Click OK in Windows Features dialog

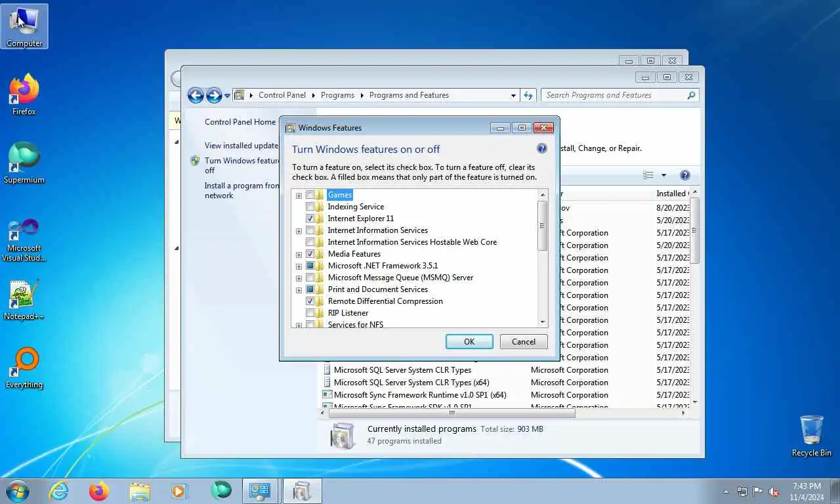coord(469,341)
